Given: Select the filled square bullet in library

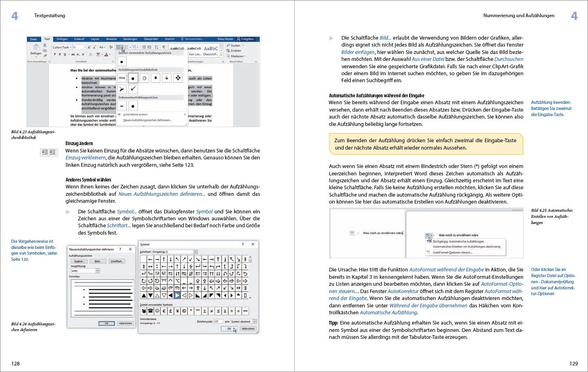Looking at the screenshot, I should click(x=156, y=78).
